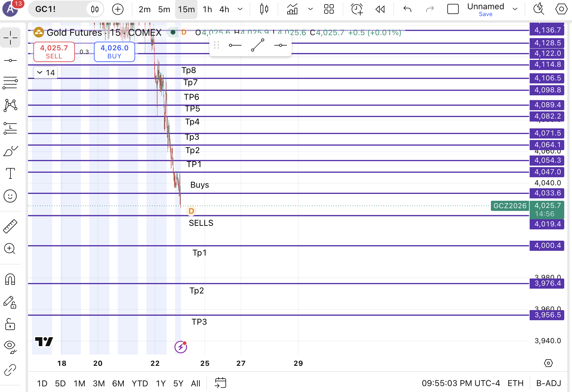
Task: Click the link drawings icon
Action: (x=10, y=370)
